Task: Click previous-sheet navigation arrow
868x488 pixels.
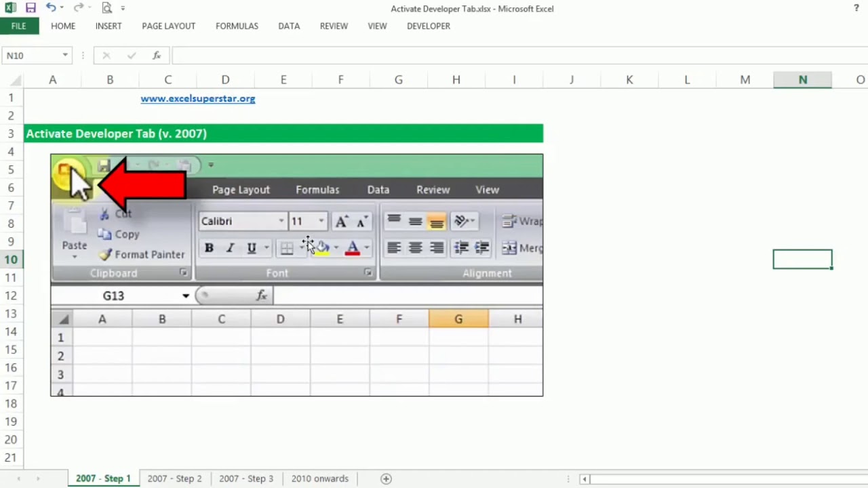Action: pyautogui.click(x=18, y=479)
